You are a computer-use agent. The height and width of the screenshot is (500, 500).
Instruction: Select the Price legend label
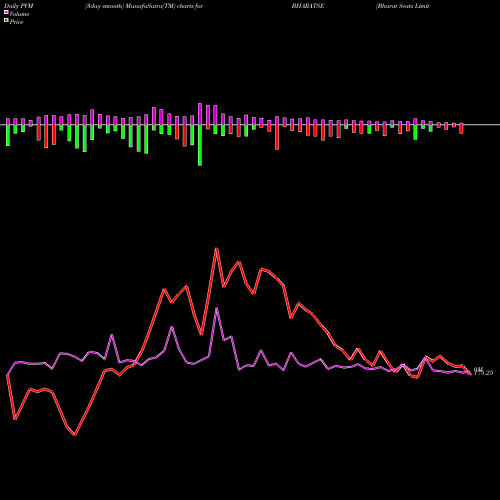point(16,22)
